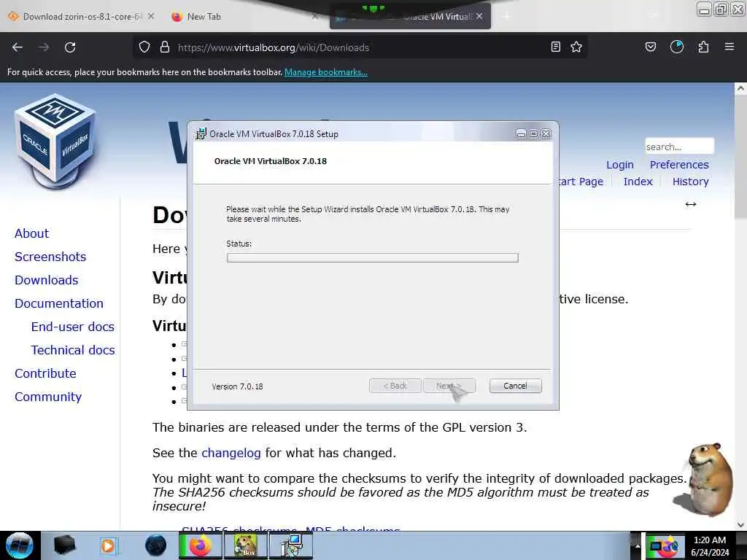The width and height of the screenshot is (747, 560).
Task: Open the Technical docs link
Action: click(x=73, y=350)
